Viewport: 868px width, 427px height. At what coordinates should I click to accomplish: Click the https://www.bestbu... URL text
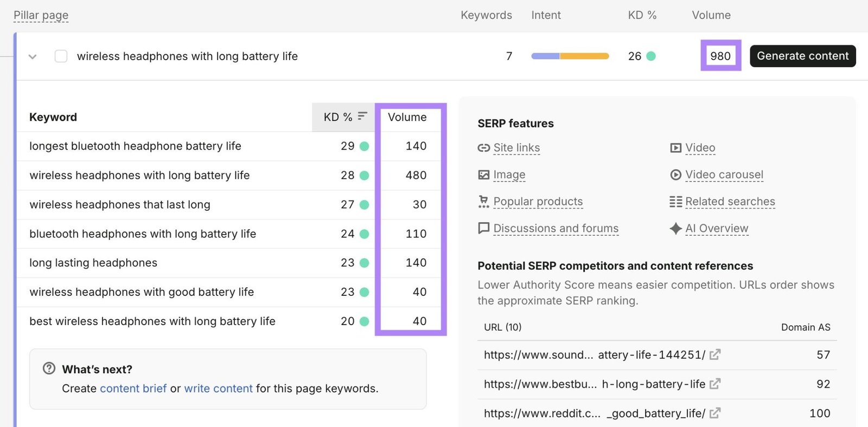coord(595,384)
